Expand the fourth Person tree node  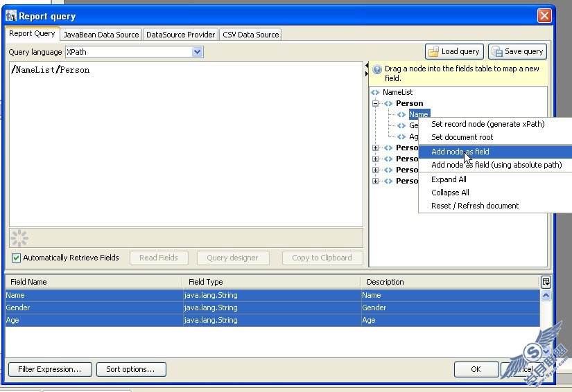tap(375, 170)
